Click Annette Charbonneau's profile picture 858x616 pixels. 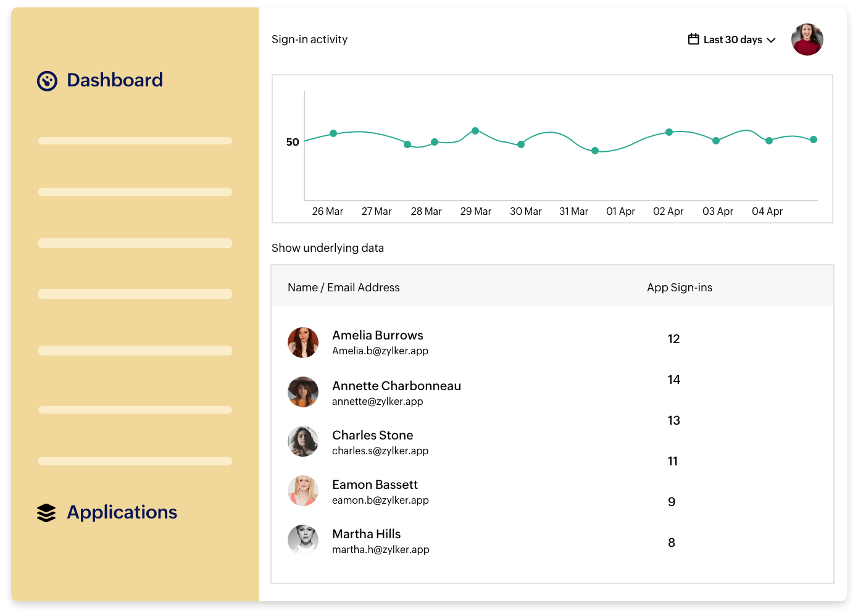coord(303,392)
